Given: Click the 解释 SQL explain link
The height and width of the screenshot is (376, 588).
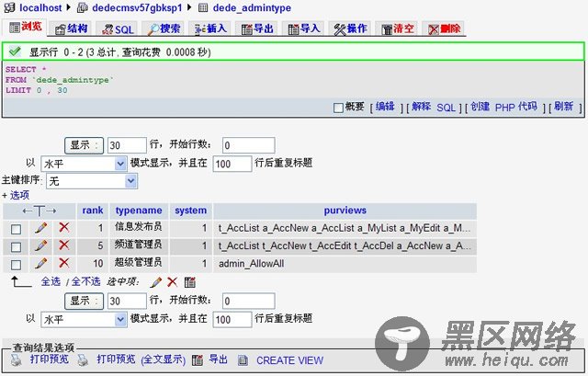Looking at the screenshot, I should (x=434, y=107).
